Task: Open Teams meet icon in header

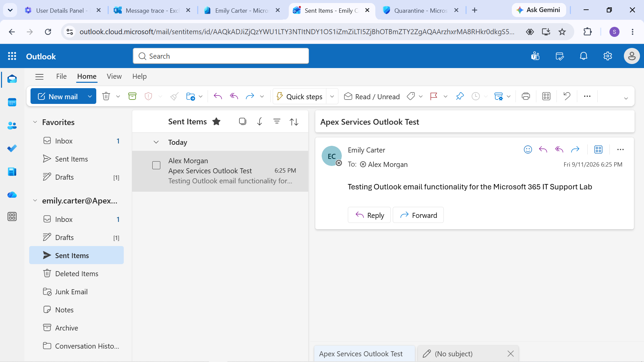Action: [x=535, y=56]
